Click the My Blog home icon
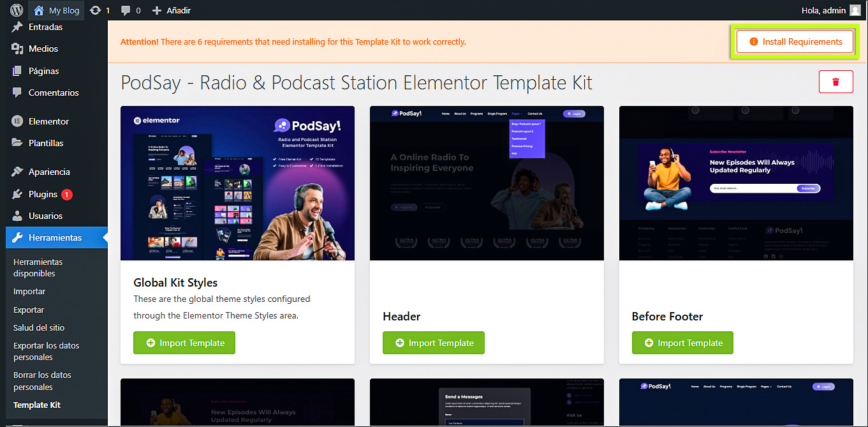The width and height of the screenshot is (868, 427). click(40, 10)
